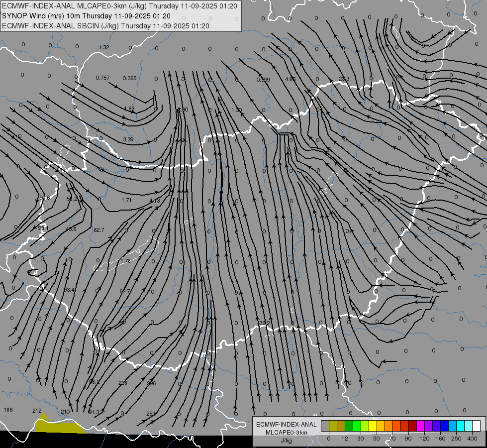The image size is (487, 448).
Task: Click the legend subtitle MLCAPE0-3km
Action: [x=286, y=433]
